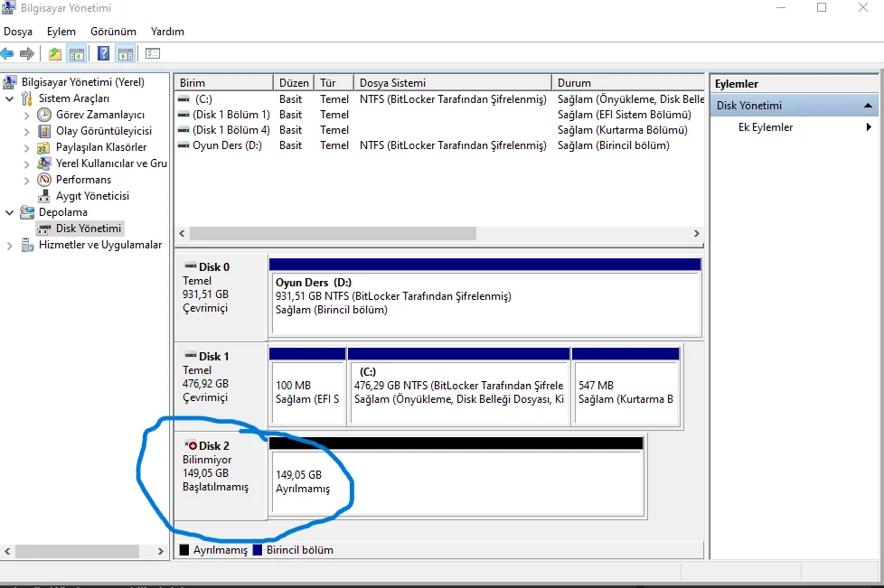The image size is (884, 588).
Task: Click the Eylemler pane header
Action: (x=794, y=84)
